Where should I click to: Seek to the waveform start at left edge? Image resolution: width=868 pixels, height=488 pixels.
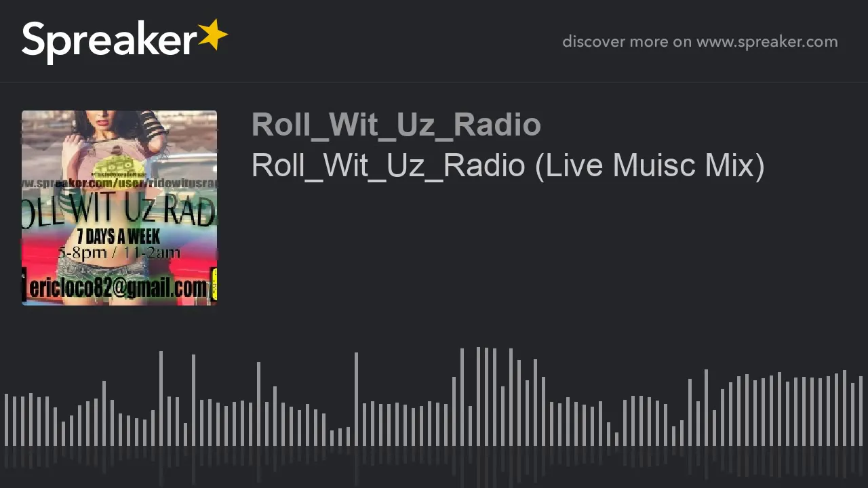pyautogui.click(x=6, y=420)
